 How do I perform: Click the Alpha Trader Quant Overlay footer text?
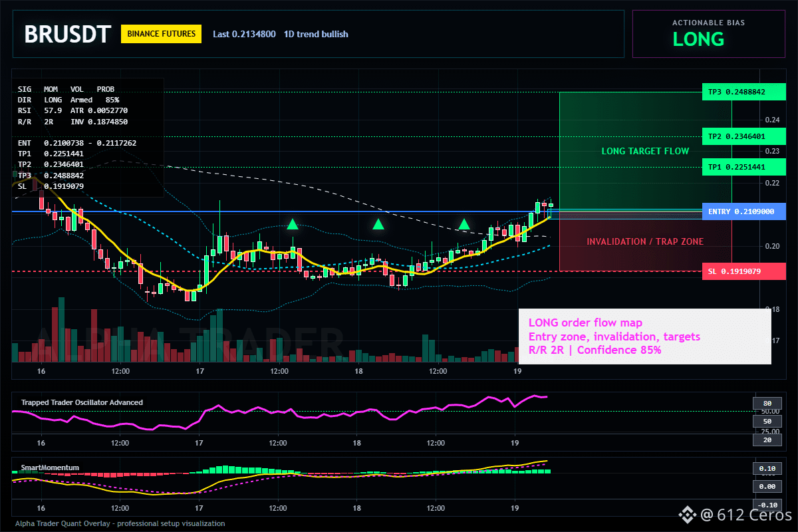click(120, 523)
